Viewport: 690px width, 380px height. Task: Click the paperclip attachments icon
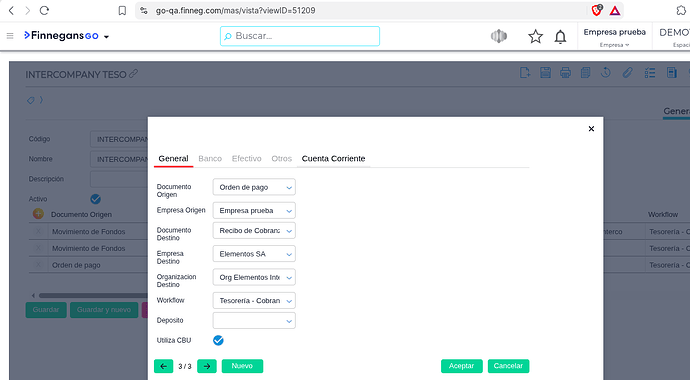pos(628,73)
